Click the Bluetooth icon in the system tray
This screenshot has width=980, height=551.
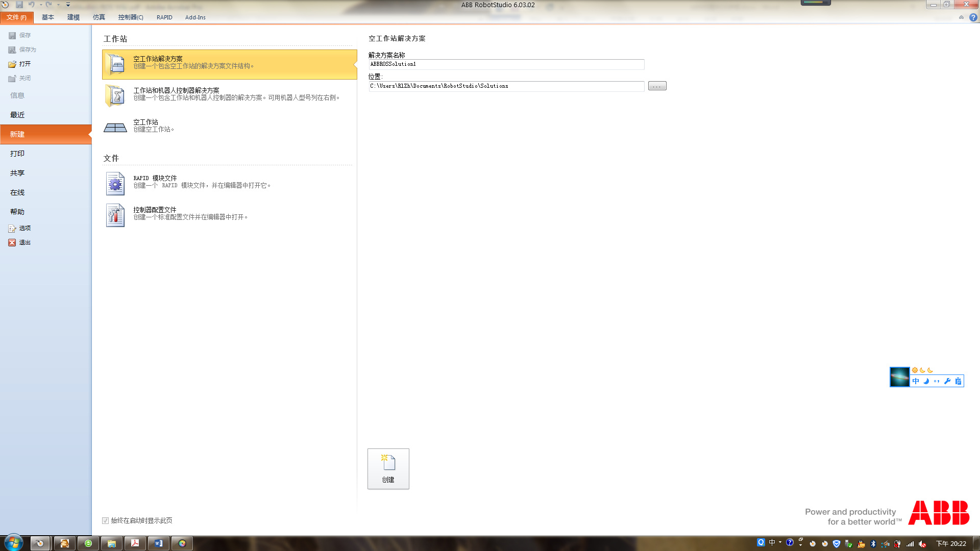[873, 544]
